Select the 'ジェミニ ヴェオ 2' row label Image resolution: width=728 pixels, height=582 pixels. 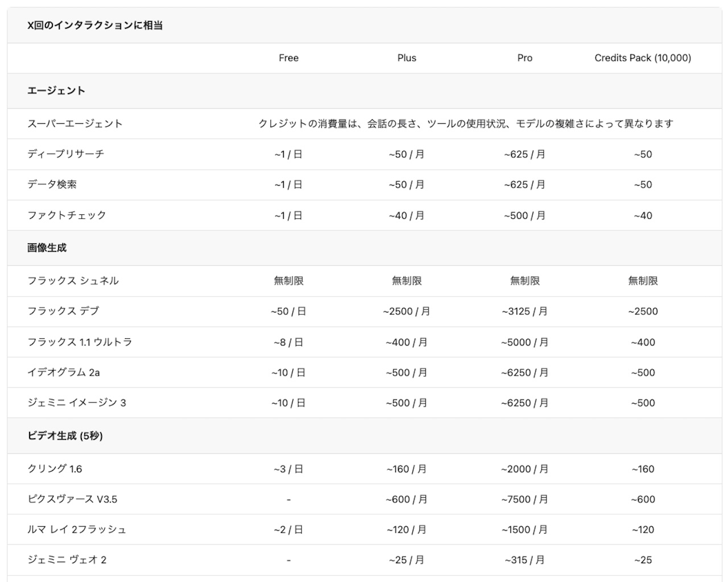pos(67,560)
